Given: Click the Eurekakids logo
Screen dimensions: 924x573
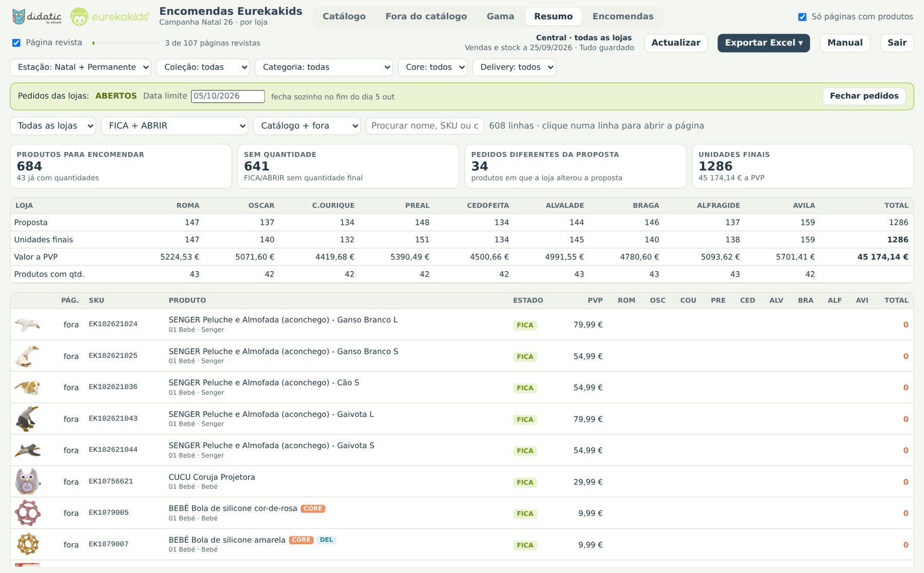Looking at the screenshot, I should (110, 16).
